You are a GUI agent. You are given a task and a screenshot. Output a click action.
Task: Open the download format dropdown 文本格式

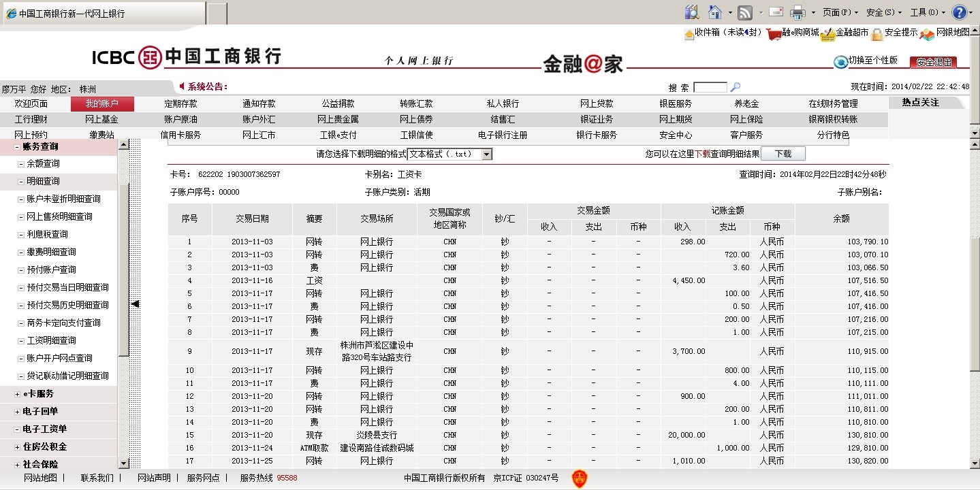pyautogui.click(x=486, y=154)
